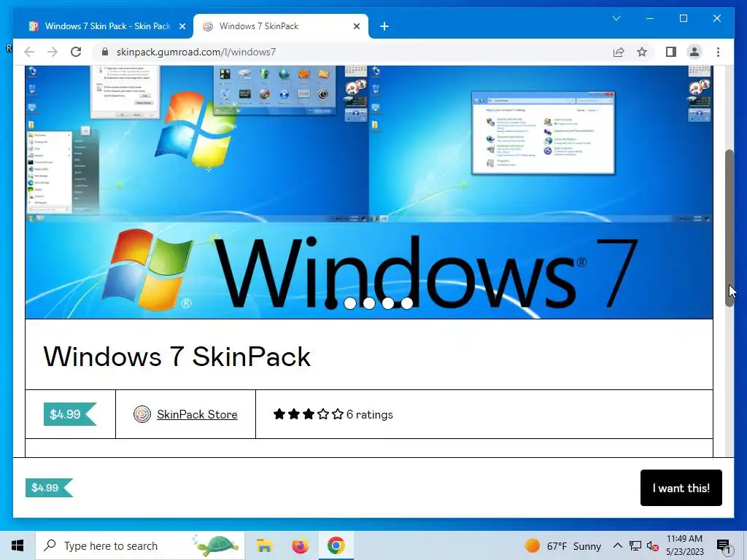
Task: Select the Windows 7 SkinPack tab
Action: pos(280,26)
